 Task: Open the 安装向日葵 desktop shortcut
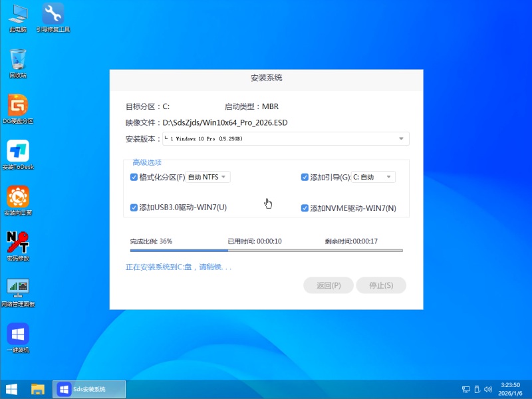(x=18, y=197)
